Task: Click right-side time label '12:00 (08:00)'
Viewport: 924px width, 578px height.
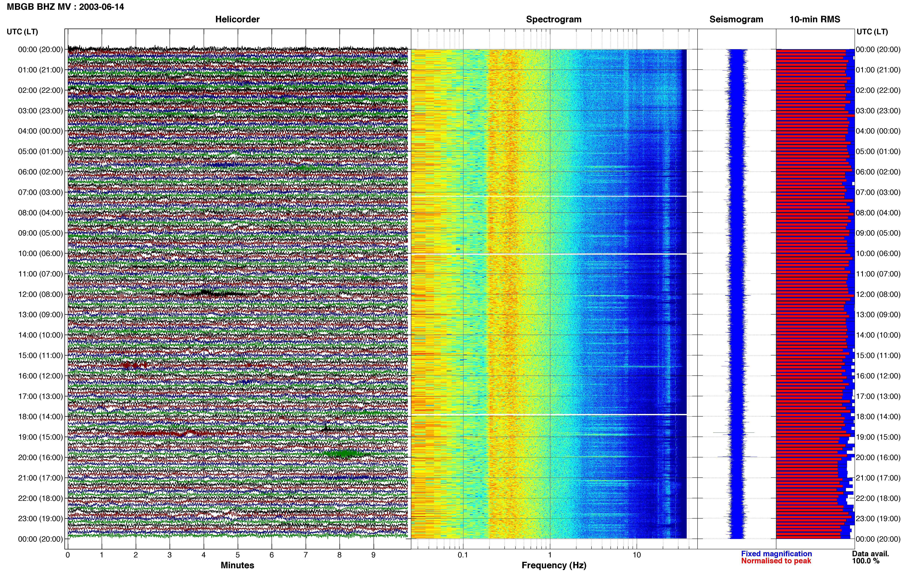Action: point(878,294)
